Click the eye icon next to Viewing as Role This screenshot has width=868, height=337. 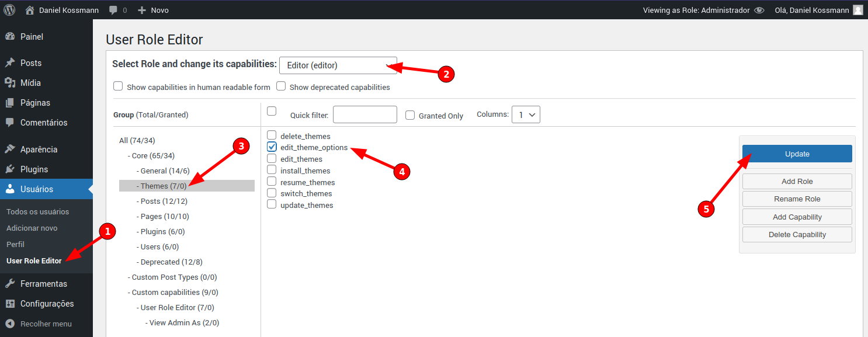tap(759, 10)
